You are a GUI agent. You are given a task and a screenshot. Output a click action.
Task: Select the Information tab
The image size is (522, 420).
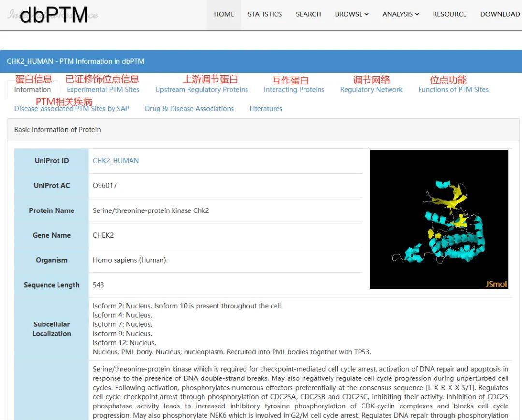coord(32,90)
